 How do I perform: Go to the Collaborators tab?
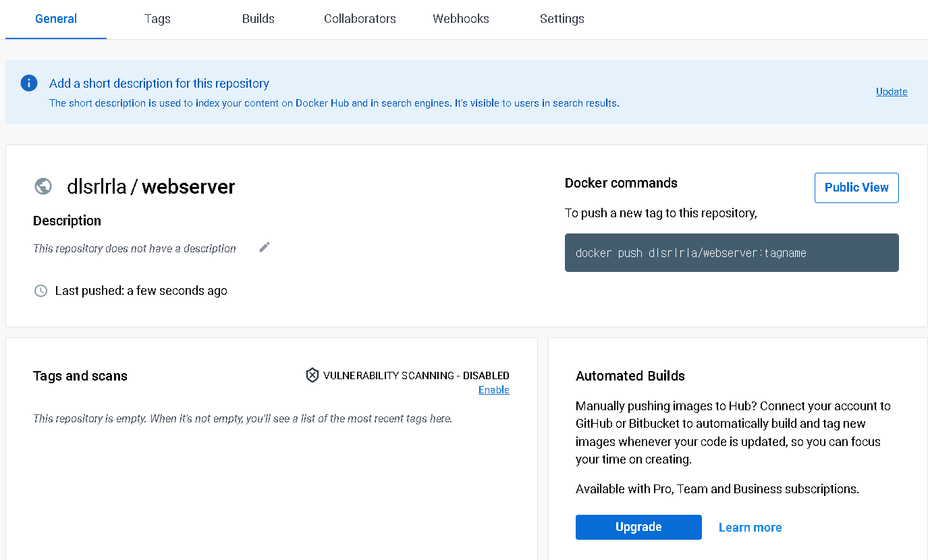tap(360, 19)
